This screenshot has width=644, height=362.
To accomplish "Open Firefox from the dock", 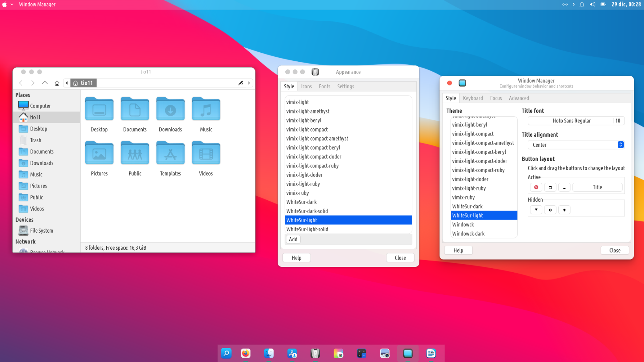I will click(x=246, y=353).
